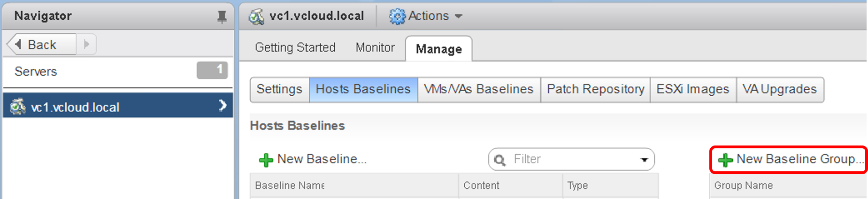Expand the Filter dropdown arrow
Image resolution: width=868 pixels, height=199 pixels.
coord(645,160)
